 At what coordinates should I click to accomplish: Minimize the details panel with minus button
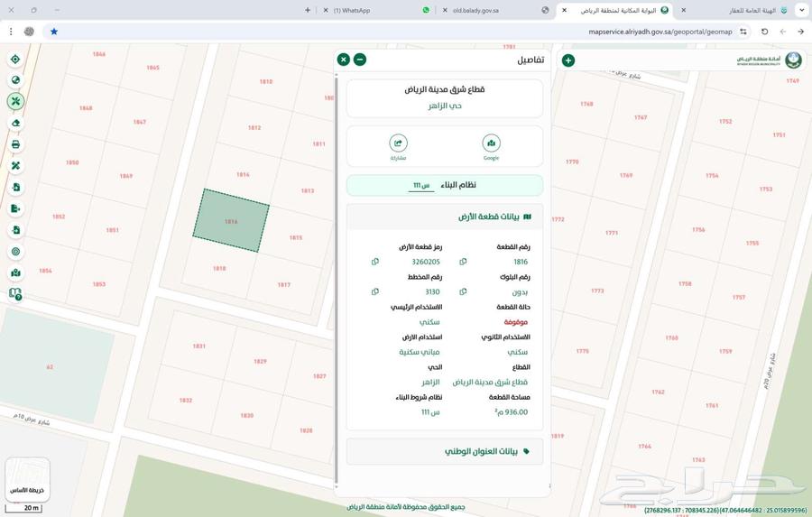tap(359, 60)
